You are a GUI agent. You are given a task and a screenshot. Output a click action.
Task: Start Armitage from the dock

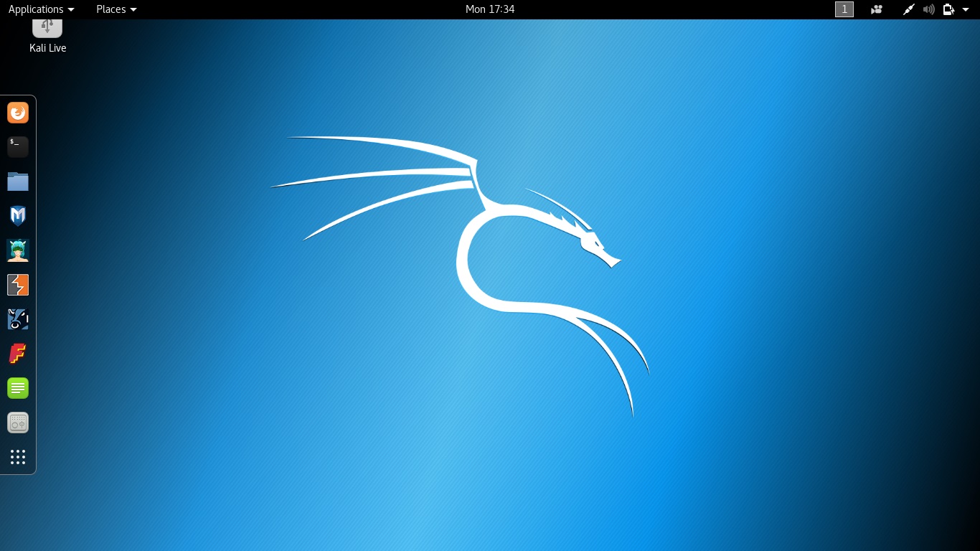(x=18, y=250)
